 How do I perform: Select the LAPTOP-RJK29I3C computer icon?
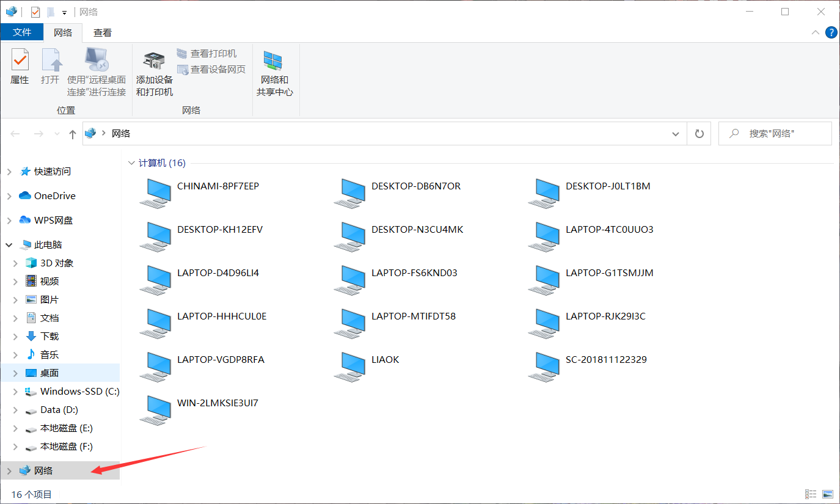point(544,324)
